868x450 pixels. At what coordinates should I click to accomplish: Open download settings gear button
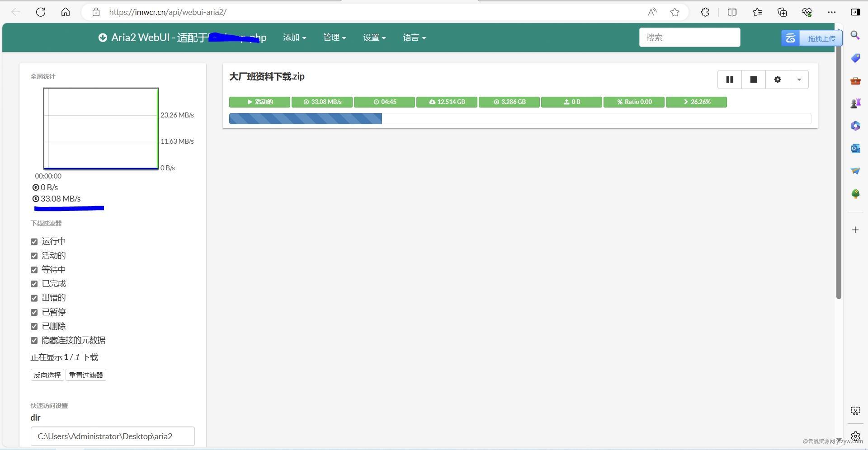click(x=778, y=80)
